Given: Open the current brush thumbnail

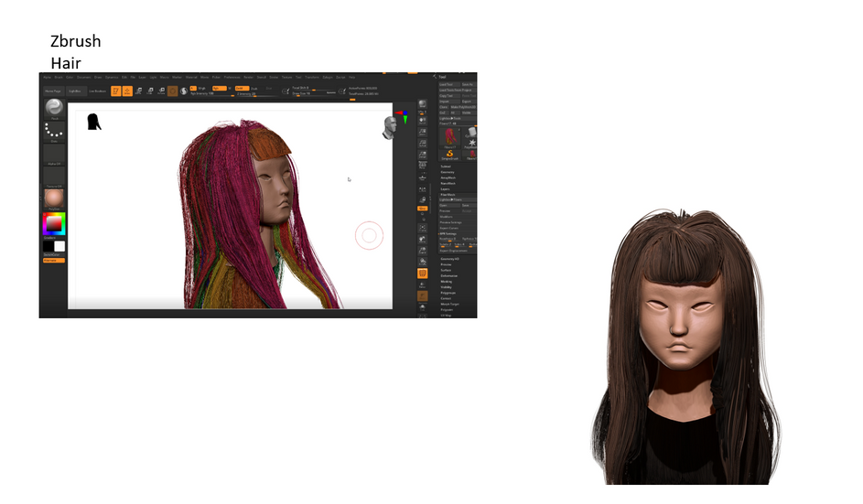Looking at the screenshot, I should coord(54,109).
